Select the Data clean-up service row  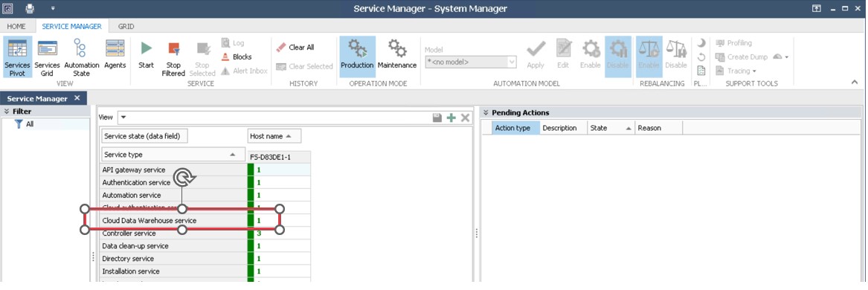(x=173, y=245)
